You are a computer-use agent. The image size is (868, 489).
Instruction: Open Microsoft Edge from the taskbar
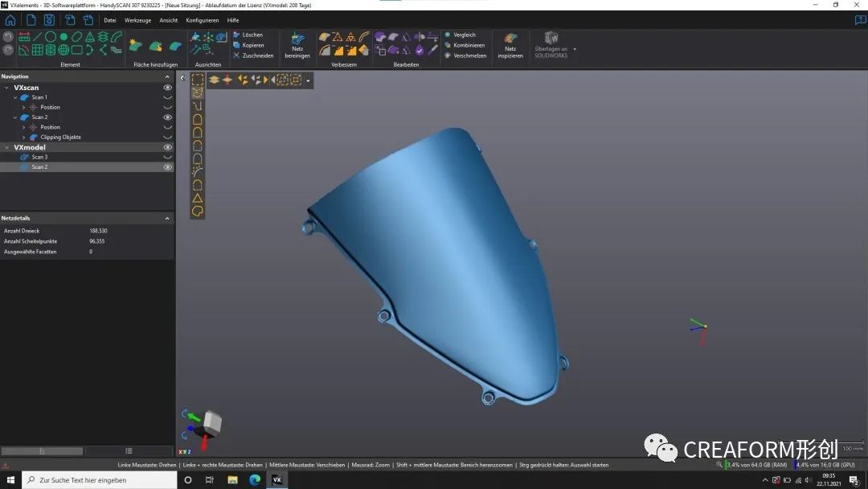(255, 480)
